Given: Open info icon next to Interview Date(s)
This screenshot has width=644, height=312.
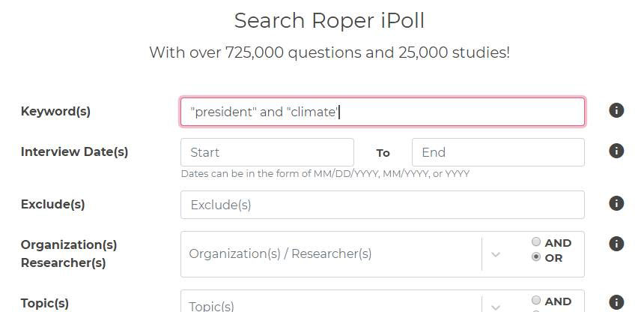Looking at the screenshot, I should pos(616,151).
